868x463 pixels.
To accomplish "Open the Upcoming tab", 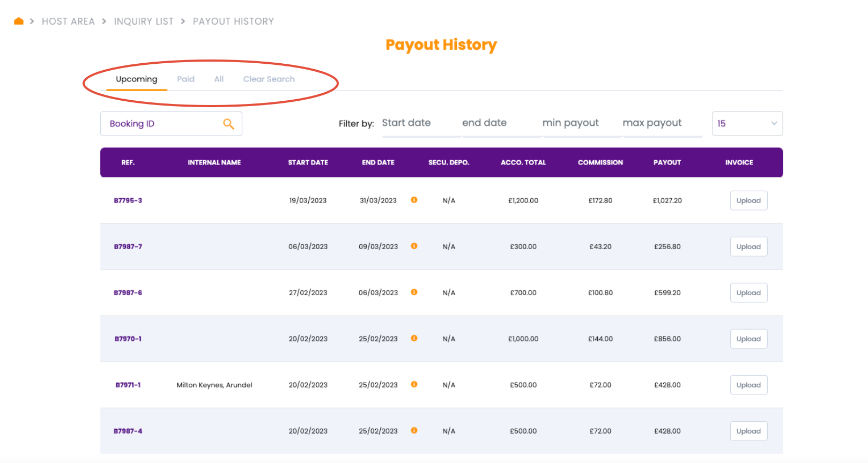I will (137, 79).
